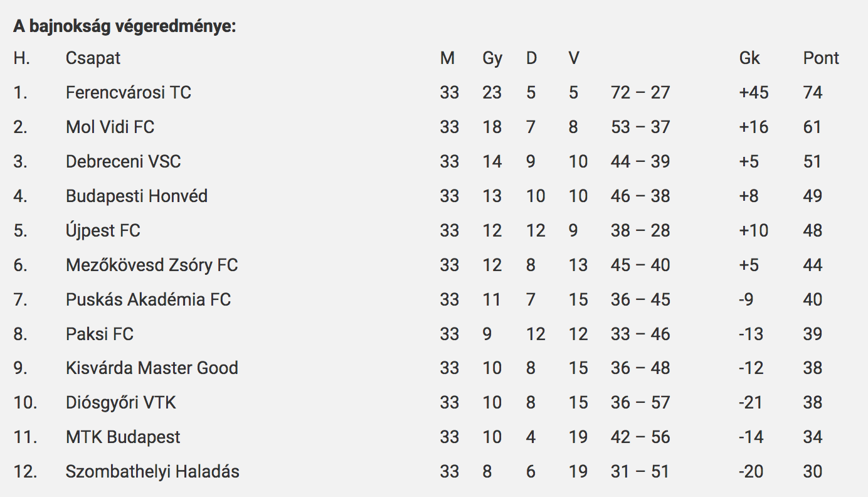The image size is (868, 497).
Task: Click the Gk column header
Action: click(x=749, y=58)
